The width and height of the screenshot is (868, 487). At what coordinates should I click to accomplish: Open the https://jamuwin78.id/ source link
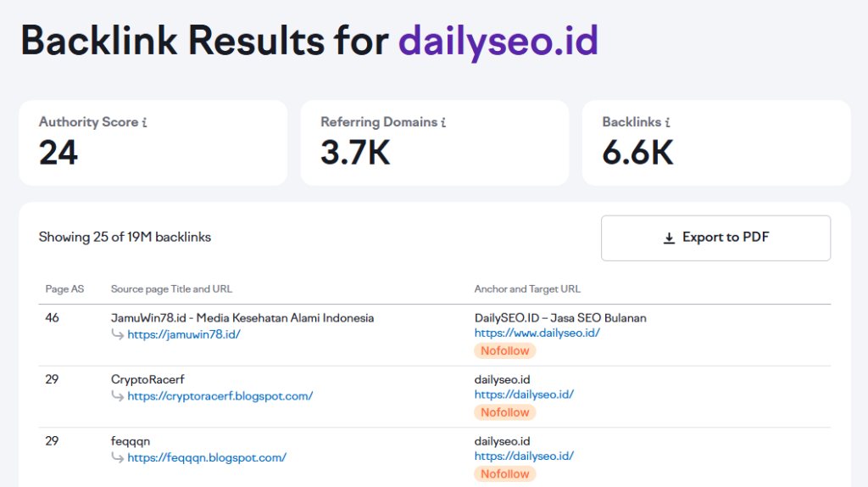[184, 334]
